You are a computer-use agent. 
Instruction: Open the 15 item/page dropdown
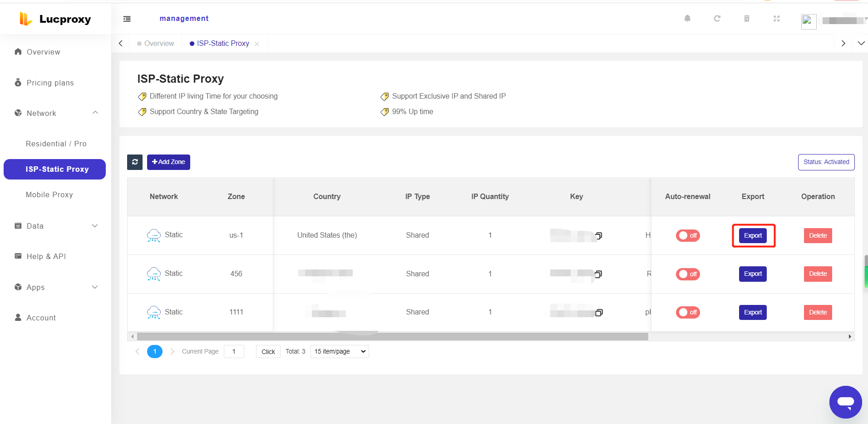pos(340,351)
